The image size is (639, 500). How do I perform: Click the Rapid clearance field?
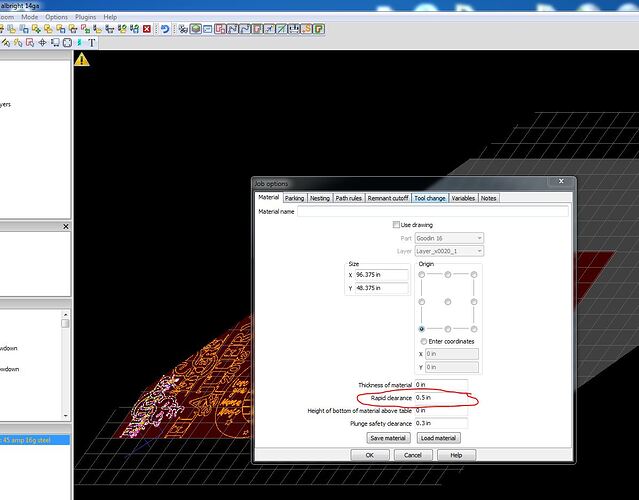[441, 397]
